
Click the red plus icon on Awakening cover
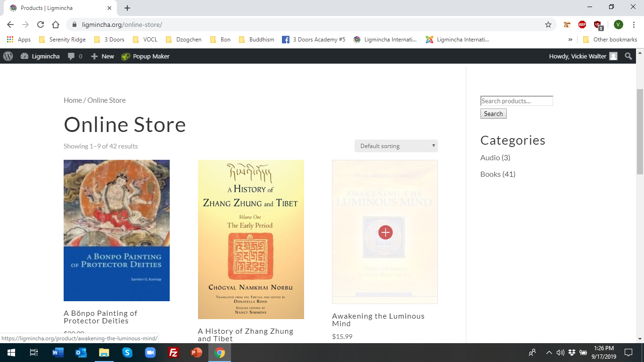[x=385, y=232]
